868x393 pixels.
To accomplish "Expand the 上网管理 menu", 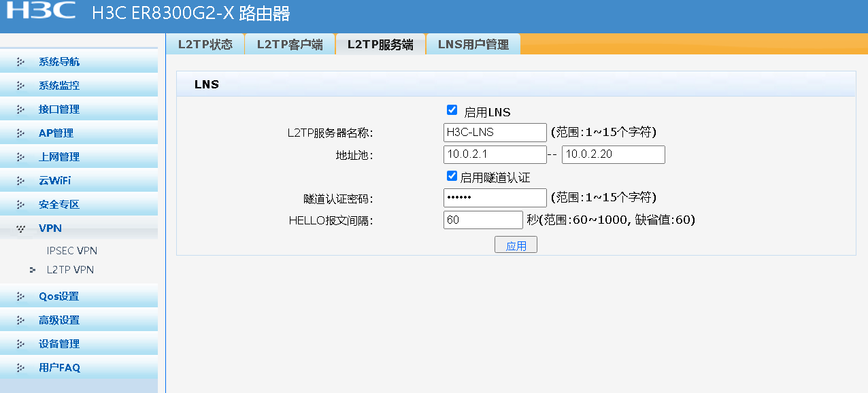I will point(79,157).
